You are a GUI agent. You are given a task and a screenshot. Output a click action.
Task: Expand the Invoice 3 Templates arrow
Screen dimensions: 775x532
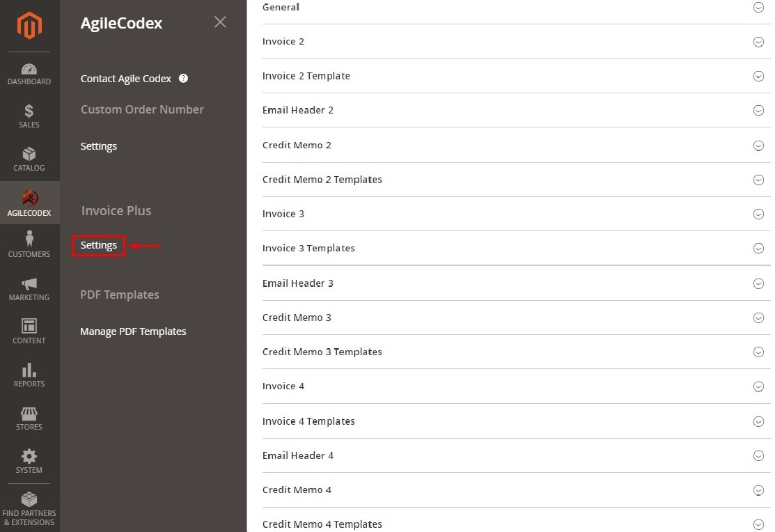coord(758,248)
